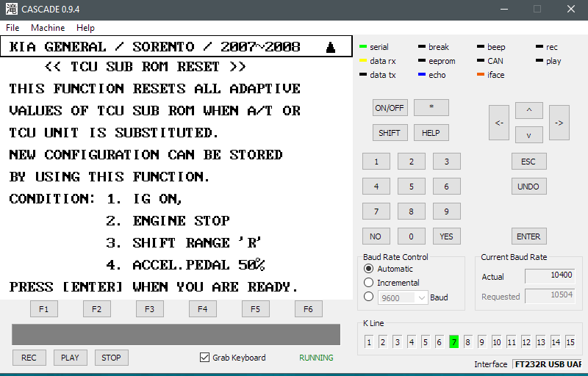Viewport: 588px width, 376px height.
Task: Open the 9600 baud rate dropdown
Action: point(421,297)
